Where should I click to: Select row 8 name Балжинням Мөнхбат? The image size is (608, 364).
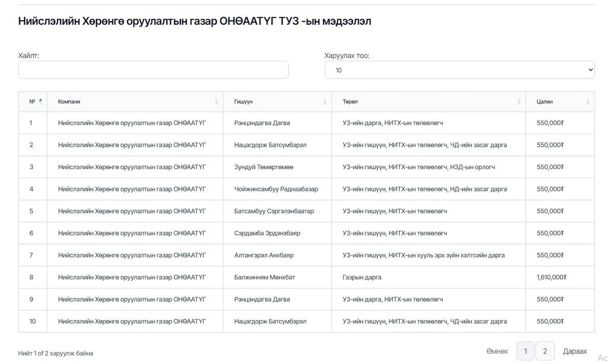point(264,277)
